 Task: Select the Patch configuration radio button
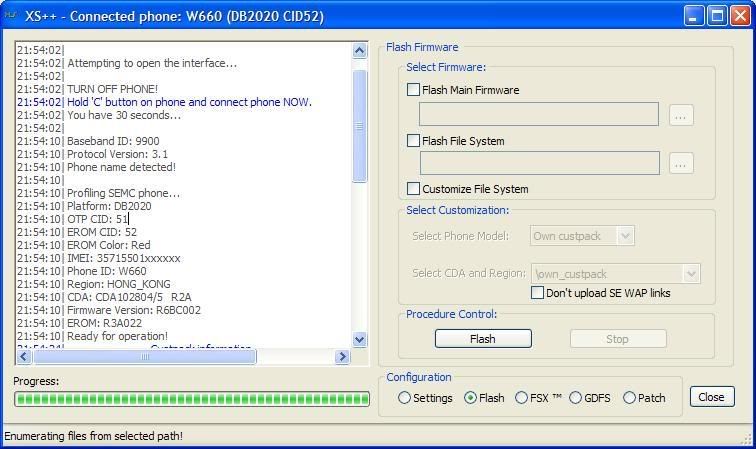(629, 398)
